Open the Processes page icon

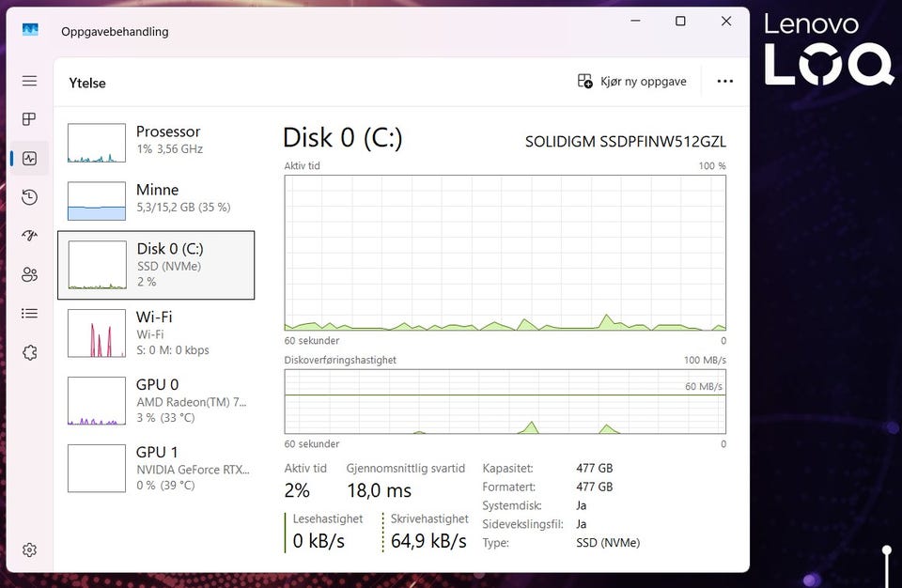[29, 119]
